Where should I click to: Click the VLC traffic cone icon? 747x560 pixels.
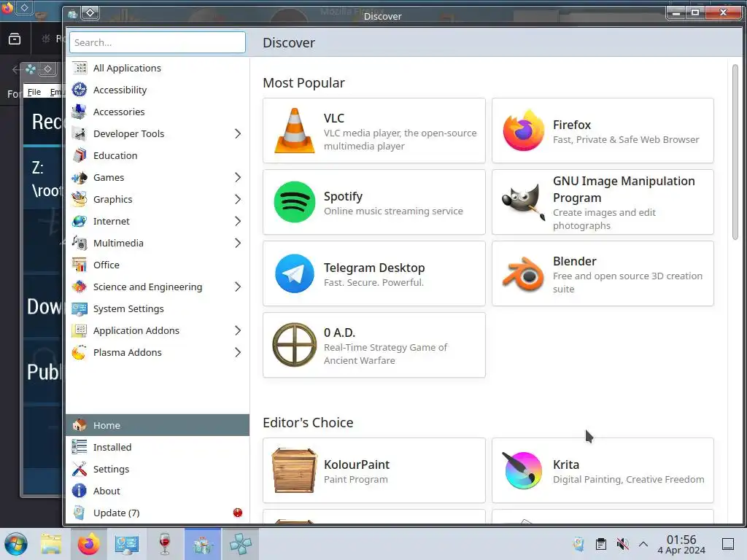click(x=295, y=131)
